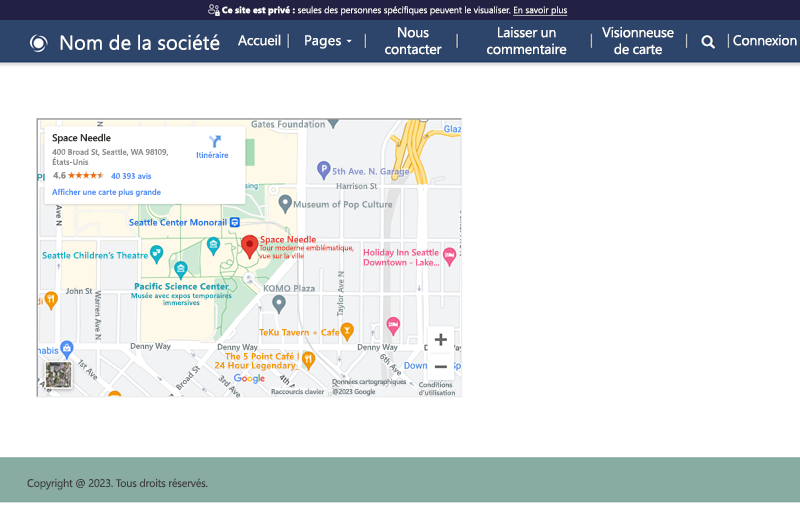The height and width of the screenshot is (517, 800).
Task: Click the Copyright @ 2023 footer text
Action: click(117, 483)
